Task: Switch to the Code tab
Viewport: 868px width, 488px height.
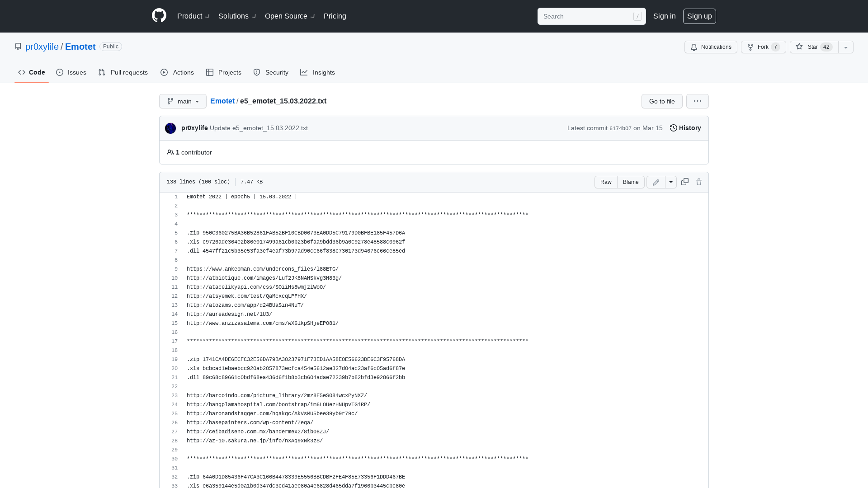Action: click(x=32, y=72)
